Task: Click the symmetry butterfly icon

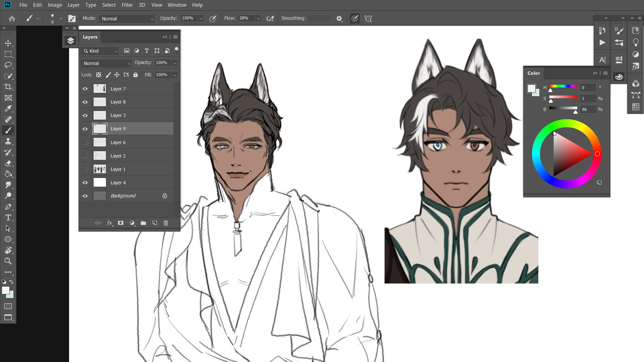Action: (x=368, y=19)
